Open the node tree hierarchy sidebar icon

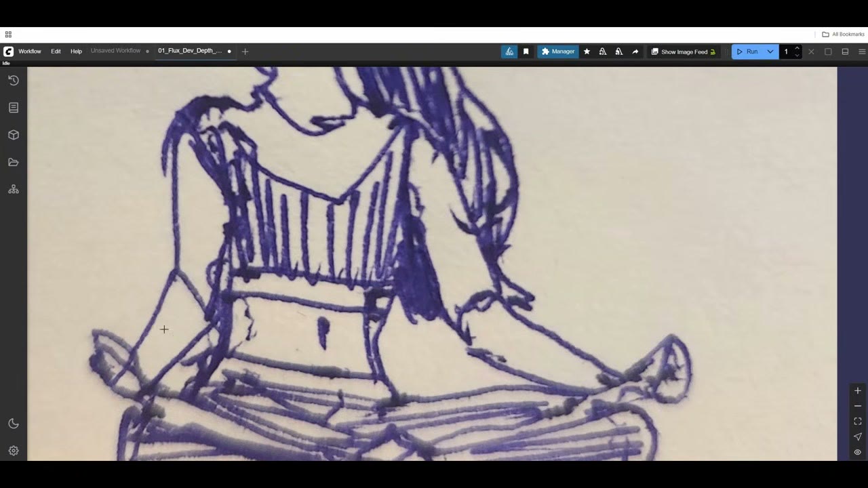click(14, 190)
